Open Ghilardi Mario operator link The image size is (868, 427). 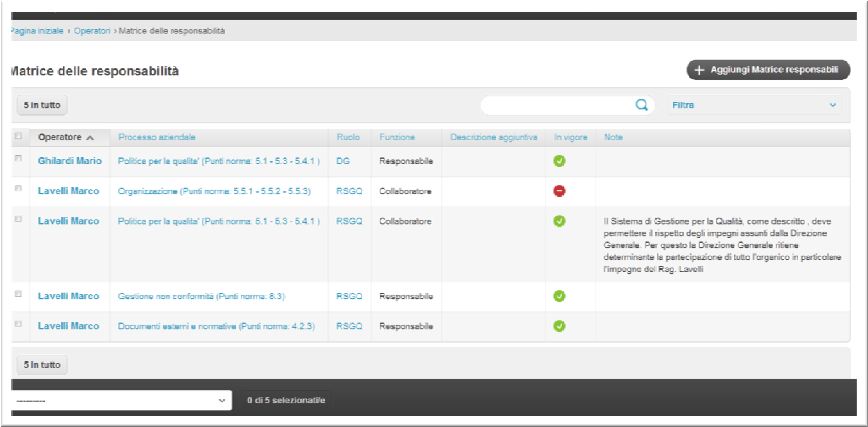[70, 161]
